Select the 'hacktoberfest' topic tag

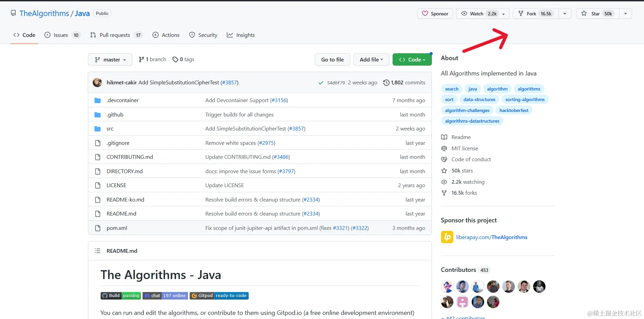[x=514, y=110]
